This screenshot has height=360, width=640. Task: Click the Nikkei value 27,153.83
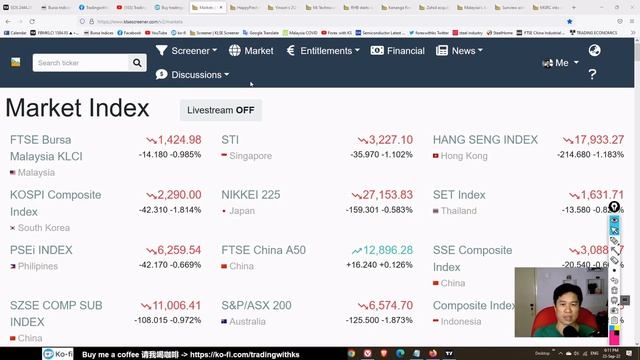(387, 195)
